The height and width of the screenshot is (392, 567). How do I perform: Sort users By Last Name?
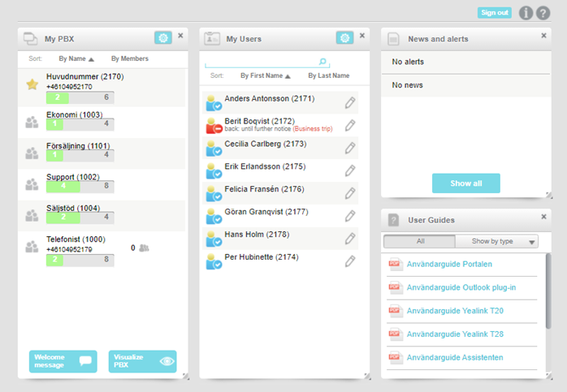(x=329, y=75)
